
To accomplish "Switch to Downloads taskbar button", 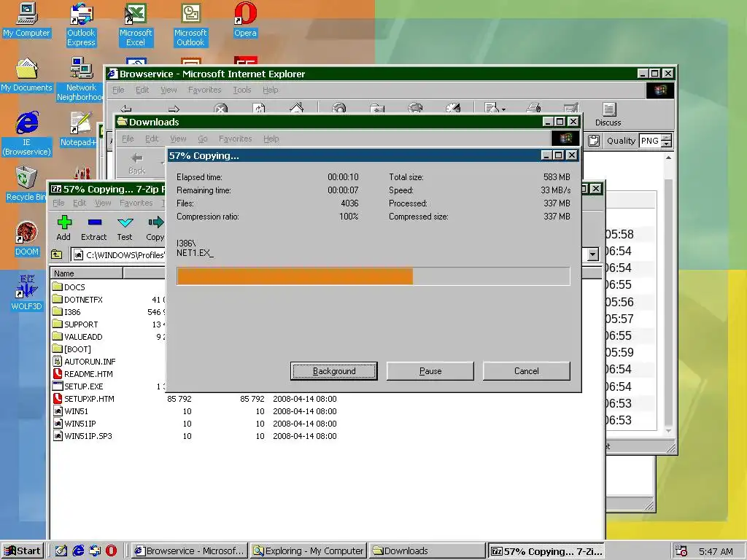I will tap(427, 551).
